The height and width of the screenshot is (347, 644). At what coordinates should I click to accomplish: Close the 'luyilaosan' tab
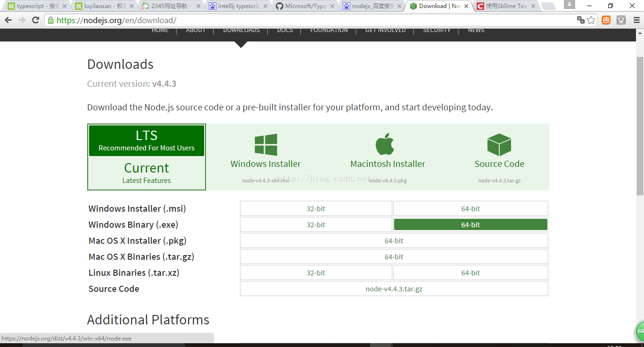point(132,6)
